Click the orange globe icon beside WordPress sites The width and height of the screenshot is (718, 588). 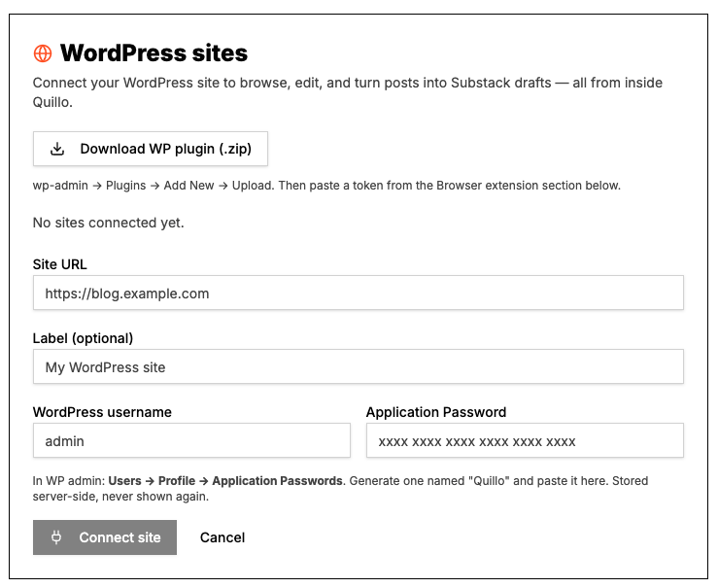(43, 53)
